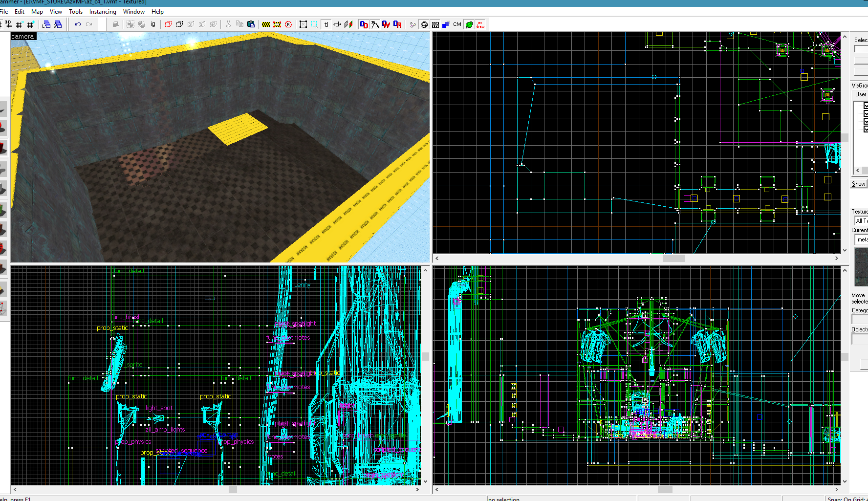Toggle the red R radius culling icon
This screenshot has height=501, width=868.
click(288, 24)
